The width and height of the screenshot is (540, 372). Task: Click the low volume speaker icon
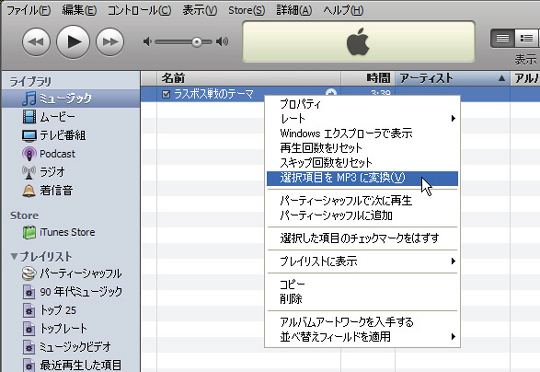[x=147, y=42]
